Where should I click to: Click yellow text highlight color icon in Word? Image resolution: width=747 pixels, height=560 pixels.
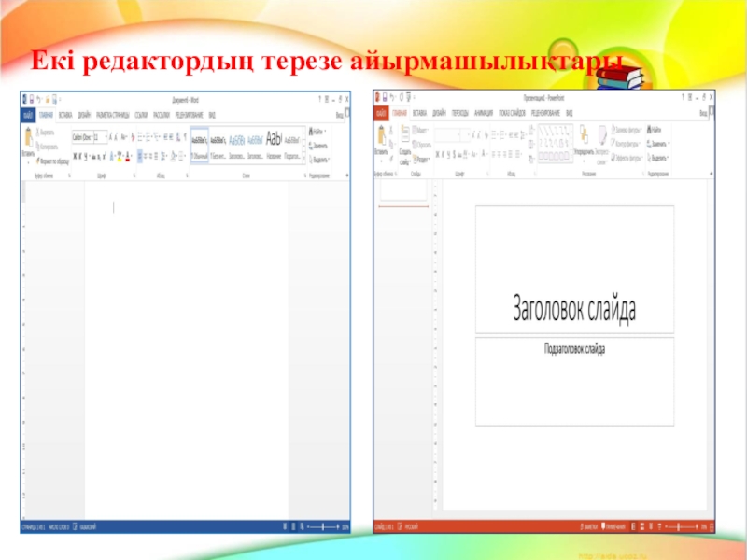[120, 156]
